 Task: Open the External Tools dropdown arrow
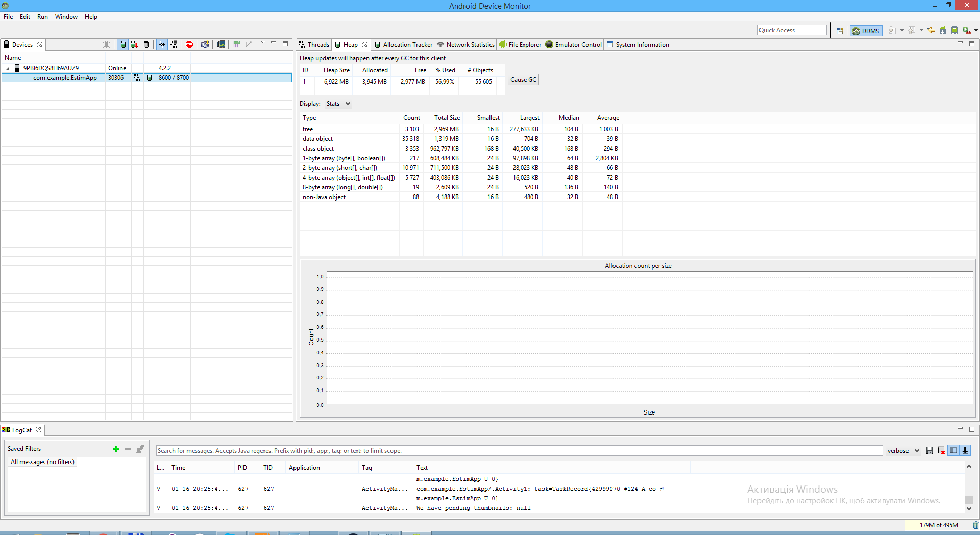[976, 31]
